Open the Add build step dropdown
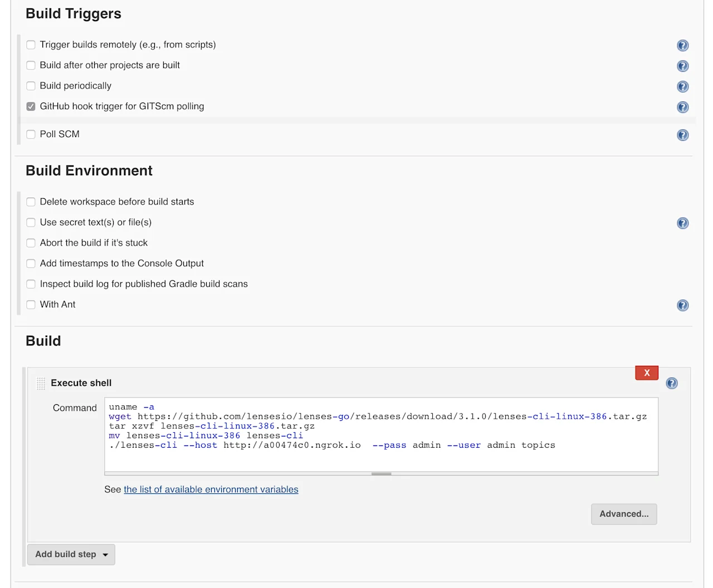The width and height of the screenshot is (713, 588). point(71,554)
